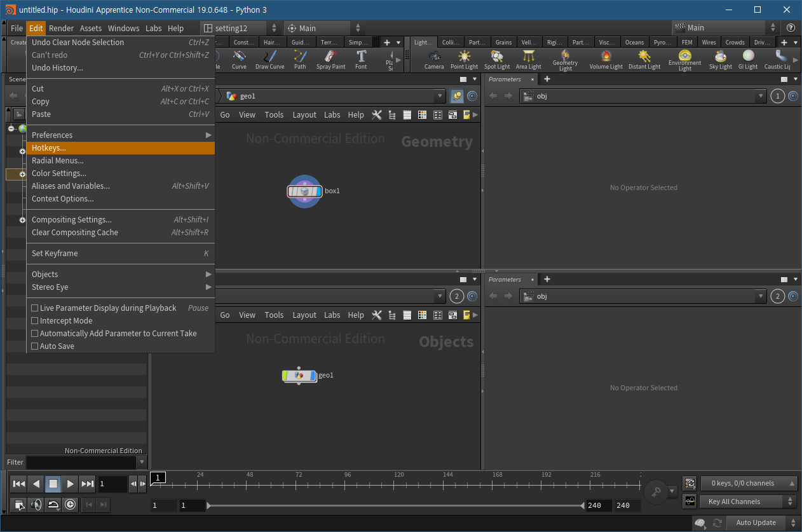Image resolution: width=802 pixels, height=532 pixels.
Task: Select the Curve shelf tool
Action: [x=239, y=60]
